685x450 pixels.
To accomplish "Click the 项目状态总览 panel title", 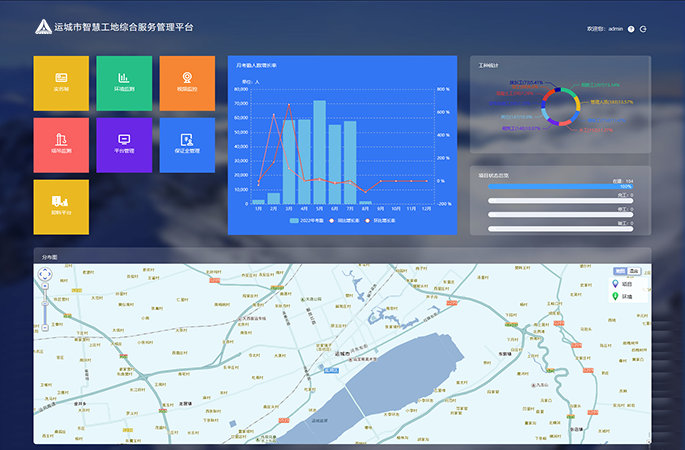I will [x=493, y=176].
